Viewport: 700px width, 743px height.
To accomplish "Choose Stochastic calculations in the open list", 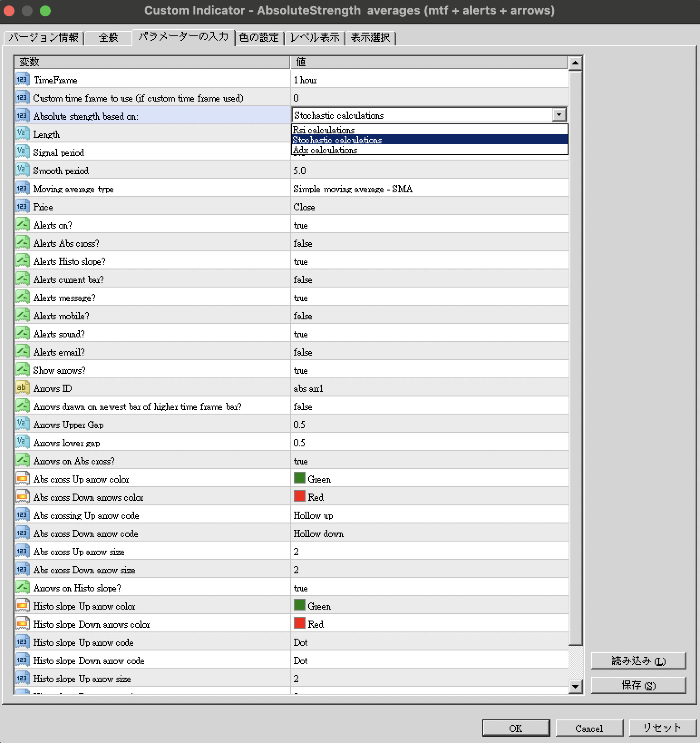I will click(x=429, y=140).
